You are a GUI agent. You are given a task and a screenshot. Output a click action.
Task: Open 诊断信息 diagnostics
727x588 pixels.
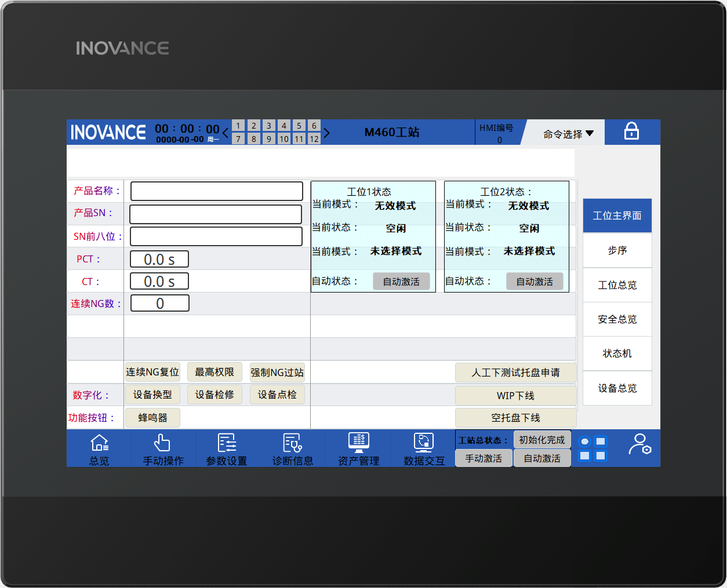tap(293, 450)
